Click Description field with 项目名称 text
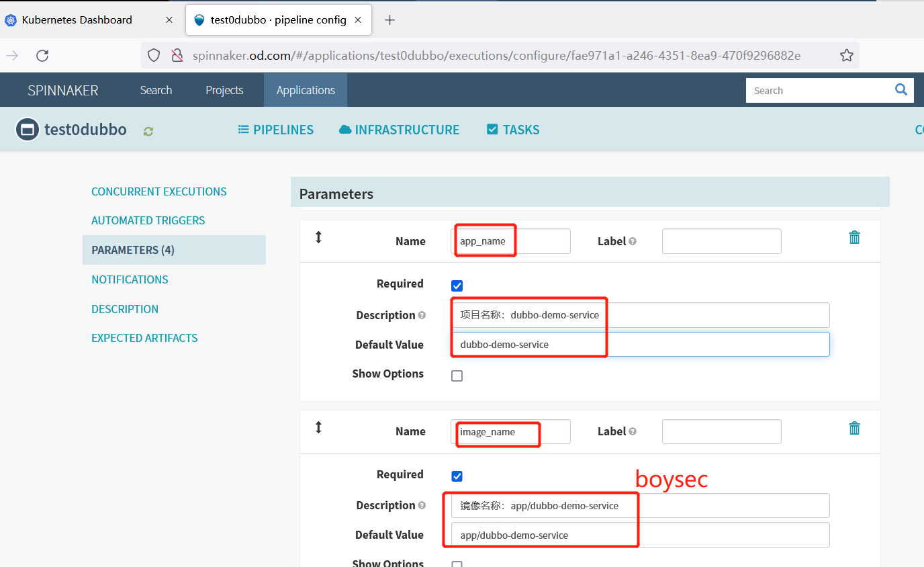The width and height of the screenshot is (924, 567). [x=641, y=315]
